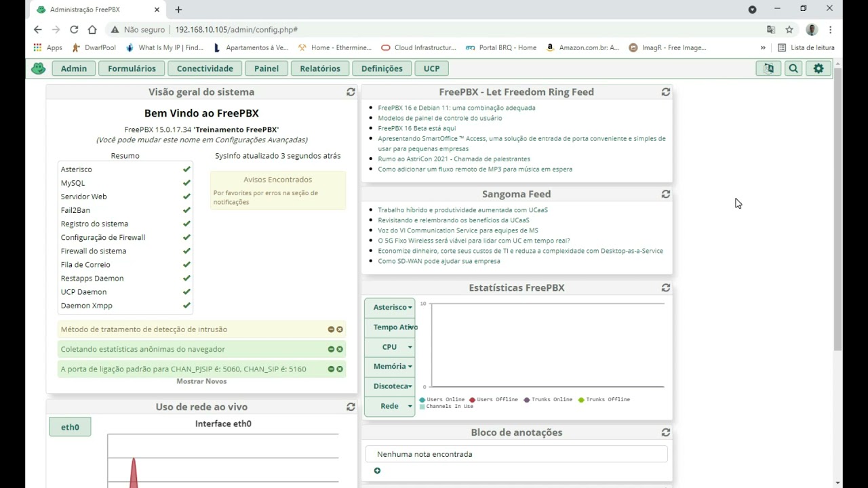Refresh the Bloco de anotações panel
The height and width of the screenshot is (488, 868).
pyautogui.click(x=666, y=432)
